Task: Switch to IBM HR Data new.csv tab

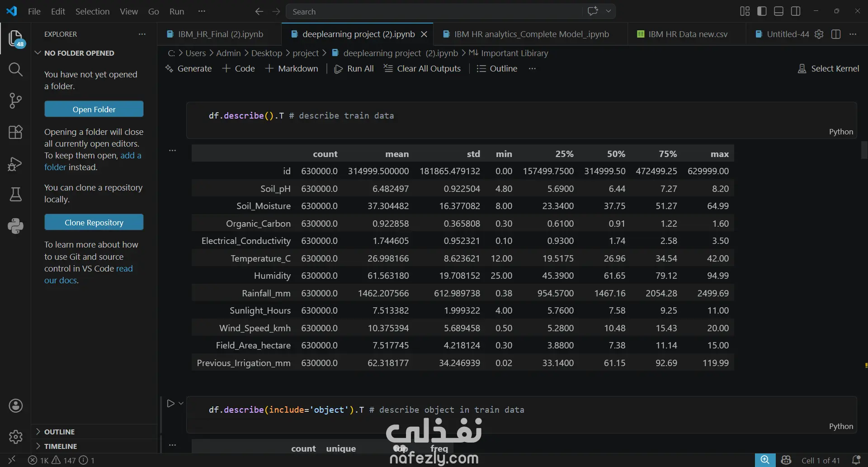Action: (x=687, y=34)
